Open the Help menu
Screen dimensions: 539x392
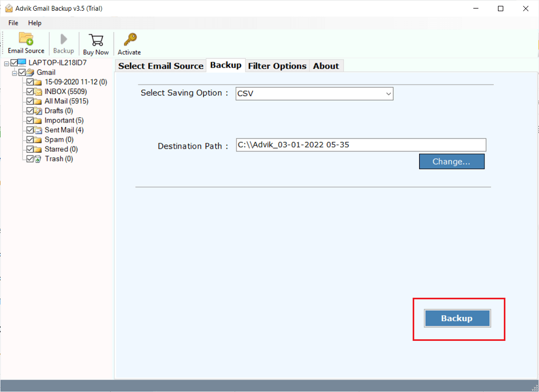click(x=35, y=23)
